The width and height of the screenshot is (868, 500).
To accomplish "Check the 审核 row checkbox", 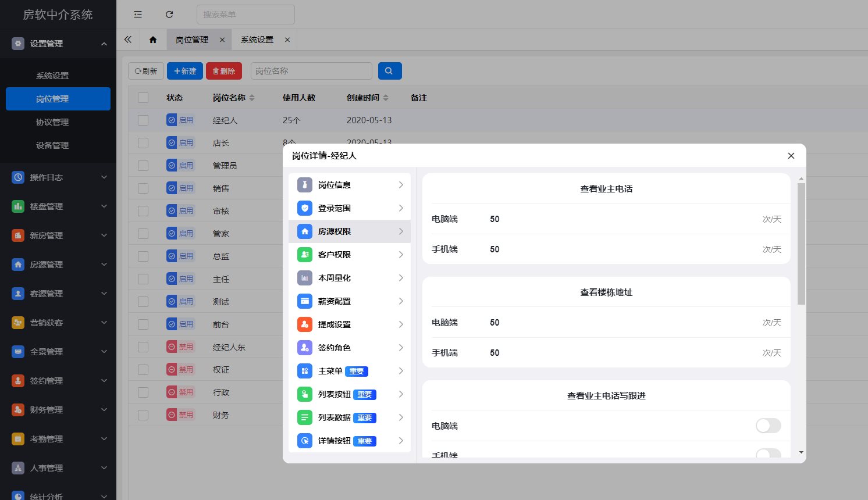I will click(143, 211).
